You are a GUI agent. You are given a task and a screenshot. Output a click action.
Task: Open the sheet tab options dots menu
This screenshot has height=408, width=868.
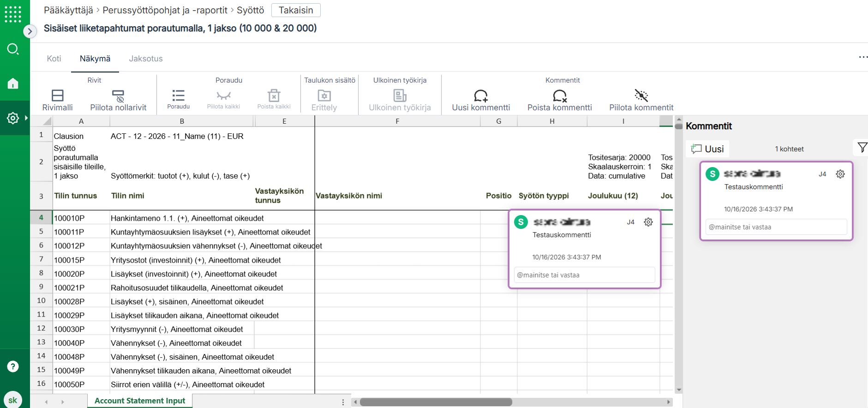343,402
